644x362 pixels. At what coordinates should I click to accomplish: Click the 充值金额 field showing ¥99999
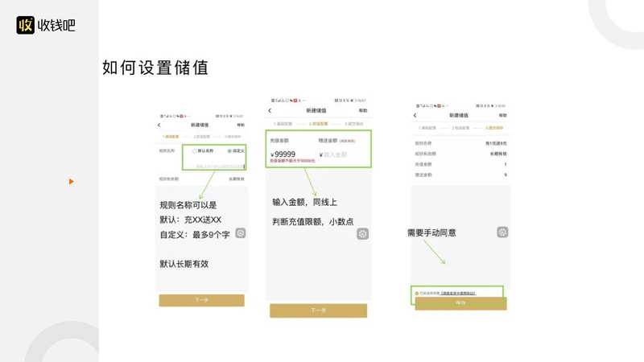[283, 154]
